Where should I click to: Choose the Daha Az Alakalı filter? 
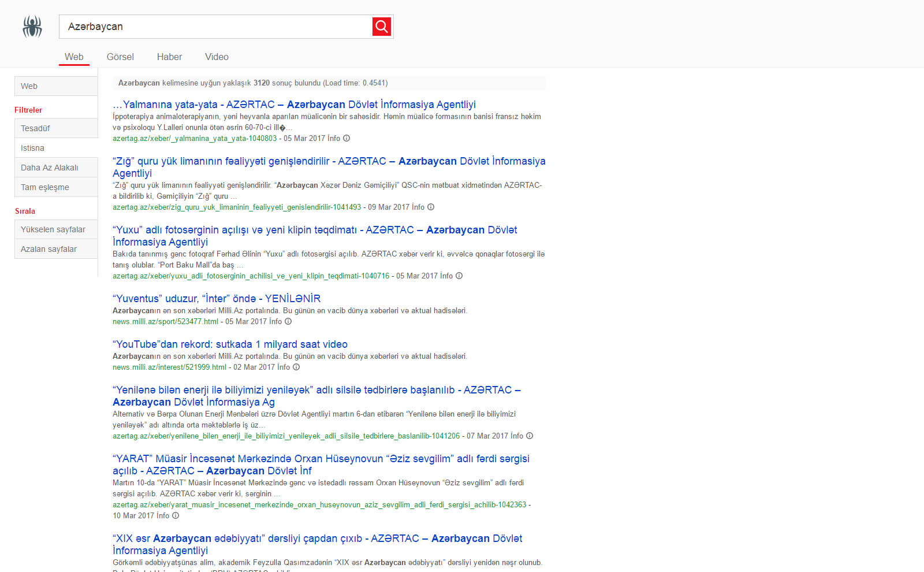point(56,168)
